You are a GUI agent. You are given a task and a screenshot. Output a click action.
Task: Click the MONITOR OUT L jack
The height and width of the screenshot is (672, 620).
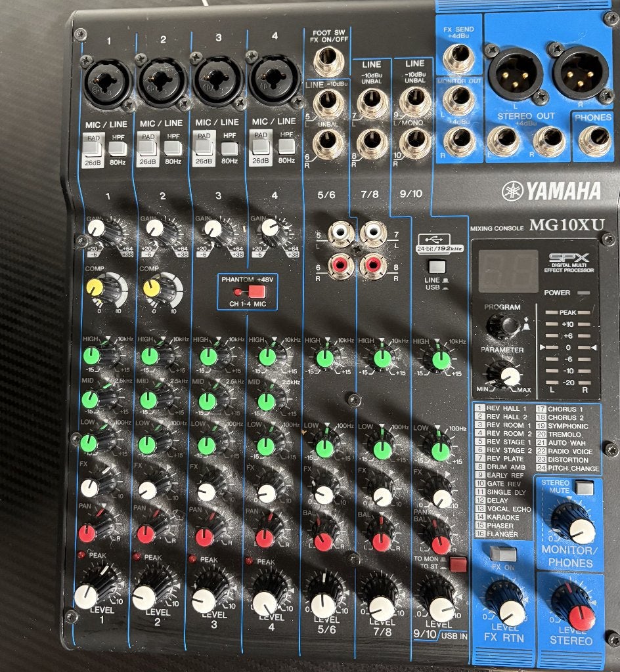459,100
